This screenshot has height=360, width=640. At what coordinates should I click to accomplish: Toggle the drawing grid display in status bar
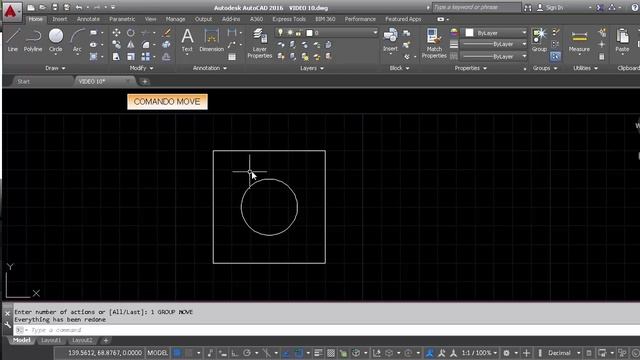pos(177,353)
